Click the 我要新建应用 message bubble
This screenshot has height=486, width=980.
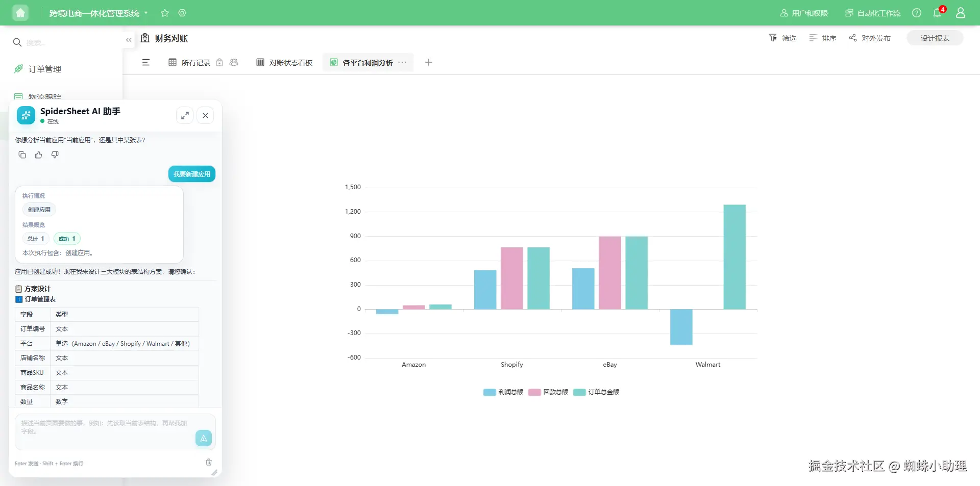click(192, 174)
